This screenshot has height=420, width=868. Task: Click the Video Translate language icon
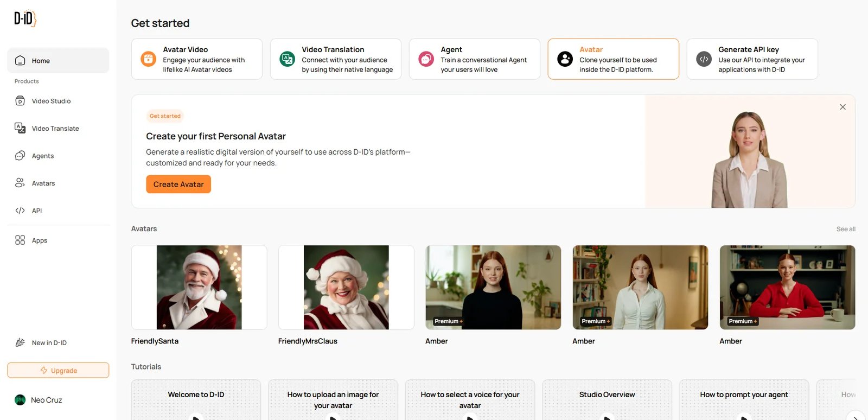click(x=20, y=128)
